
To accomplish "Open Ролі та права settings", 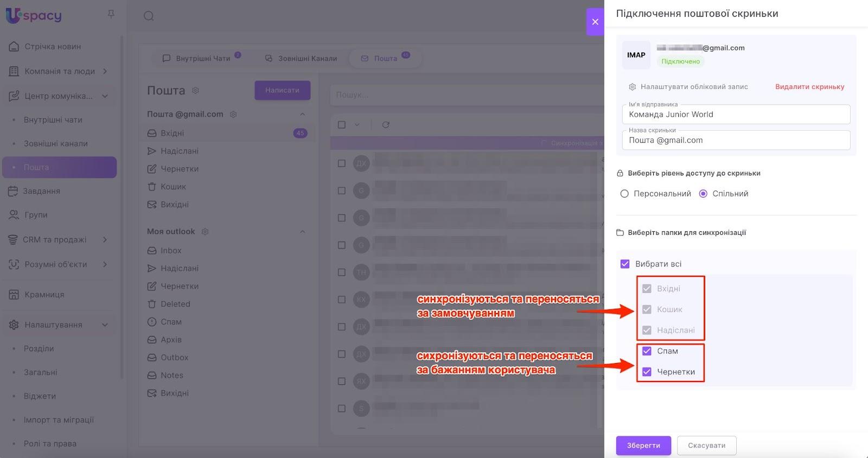I will click(50, 443).
